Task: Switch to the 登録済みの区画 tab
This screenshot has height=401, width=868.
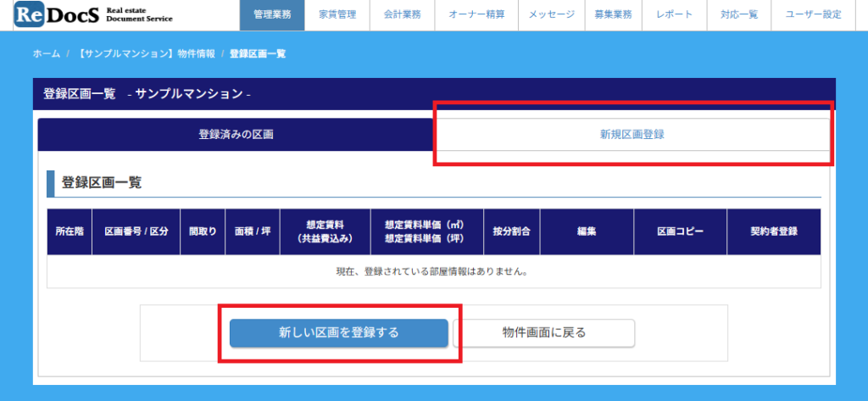Action: pos(236,135)
